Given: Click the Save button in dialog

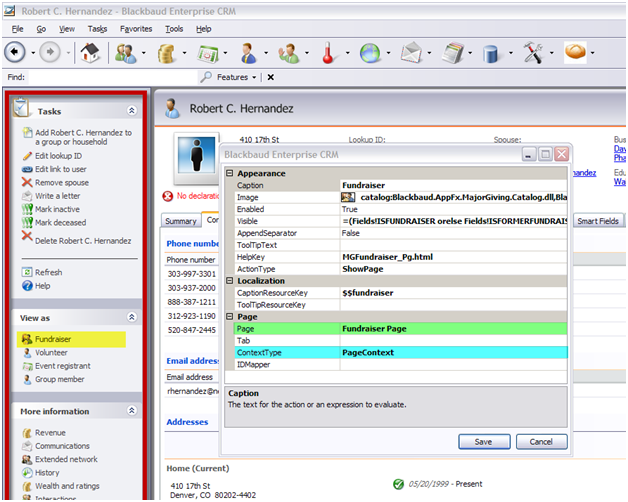Looking at the screenshot, I should 484,442.
